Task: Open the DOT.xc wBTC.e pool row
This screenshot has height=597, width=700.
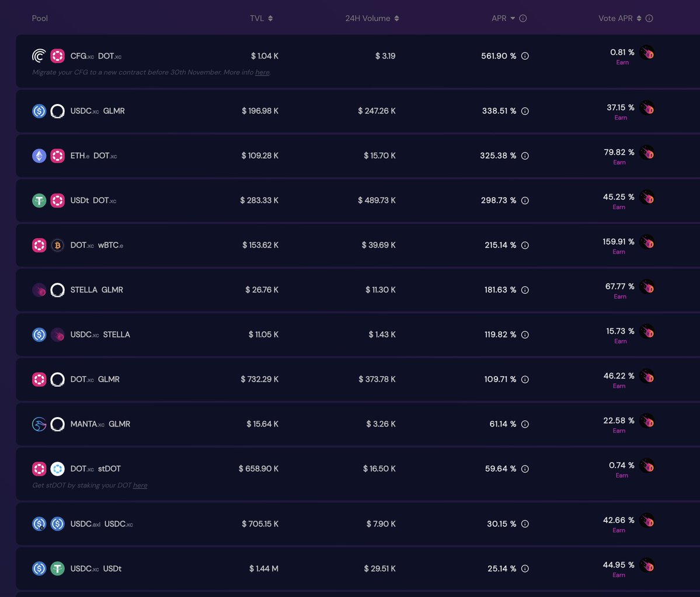Action: pos(358,245)
